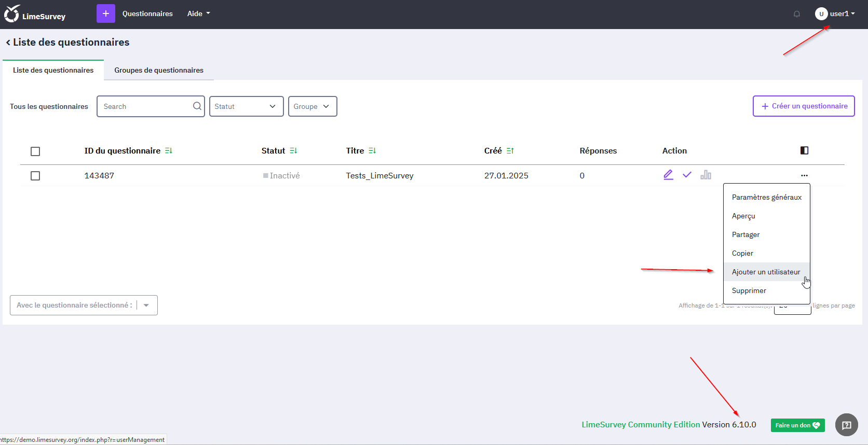This screenshot has height=445, width=868.
Task: Open the user1 account dropdown
Action: pos(835,14)
